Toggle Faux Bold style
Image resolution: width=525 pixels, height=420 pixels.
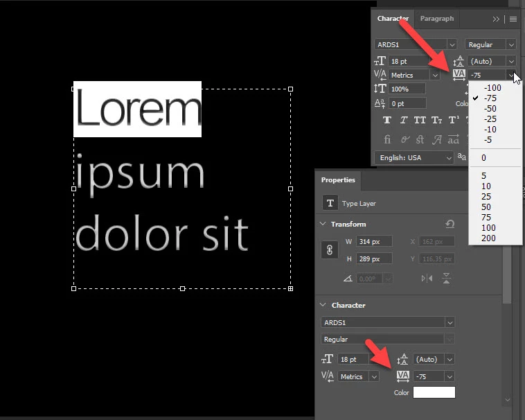tap(387, 120)
